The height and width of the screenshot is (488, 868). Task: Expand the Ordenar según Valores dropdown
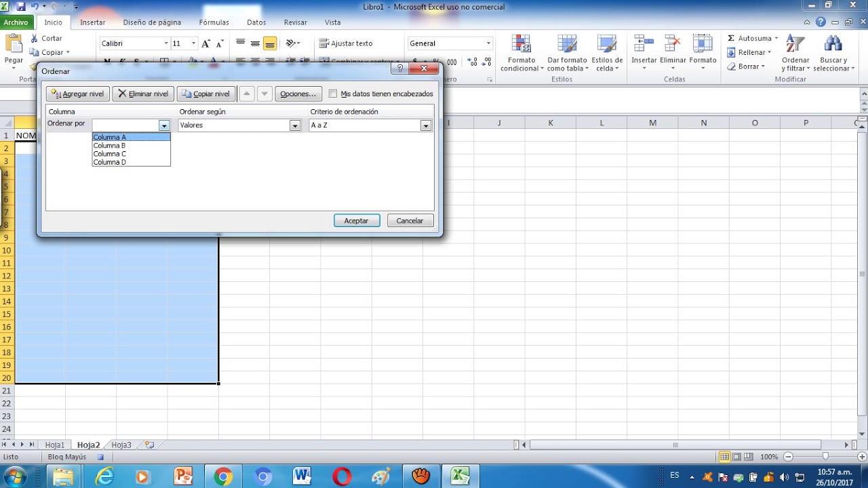[x=294, y=125]
